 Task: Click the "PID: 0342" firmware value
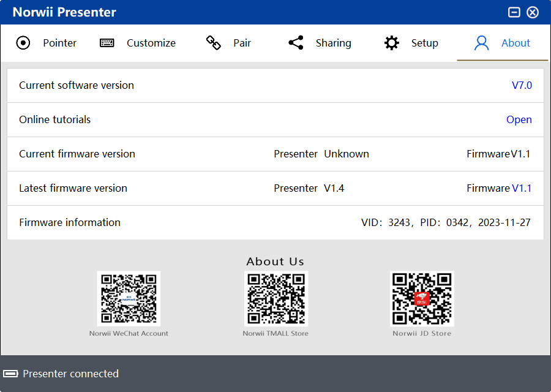444,222
